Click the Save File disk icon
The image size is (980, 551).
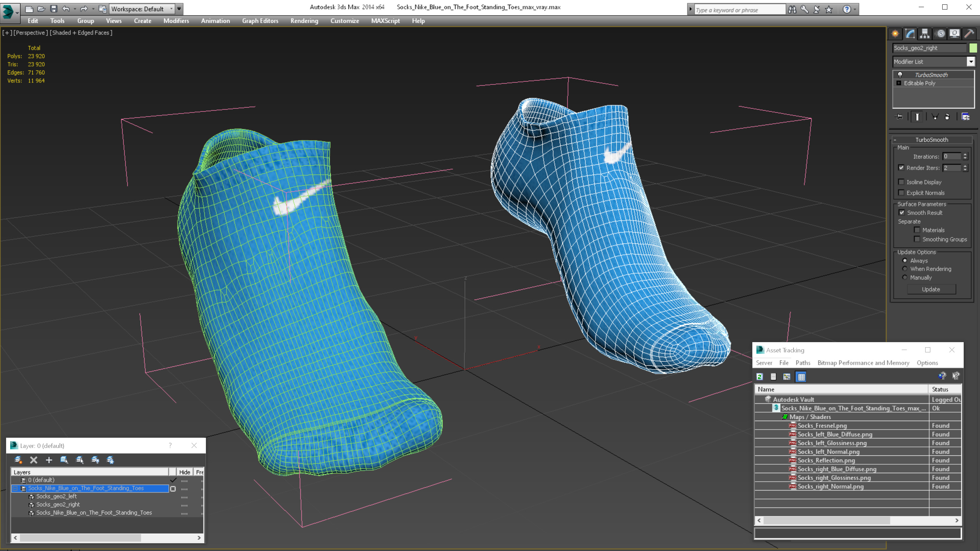point(54,9)
